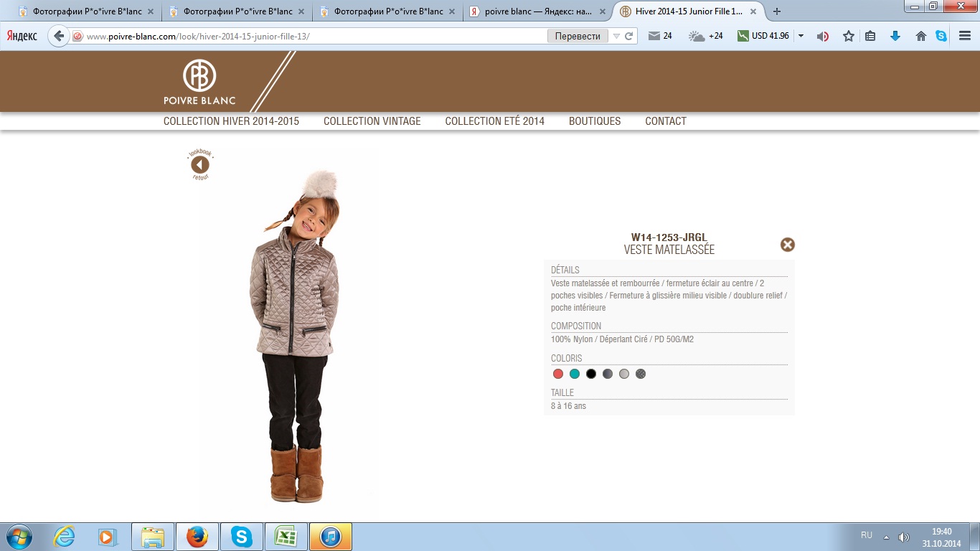980x551 pixels.
Task: Click the site identity icon in address bar
Action: point(77,36)
